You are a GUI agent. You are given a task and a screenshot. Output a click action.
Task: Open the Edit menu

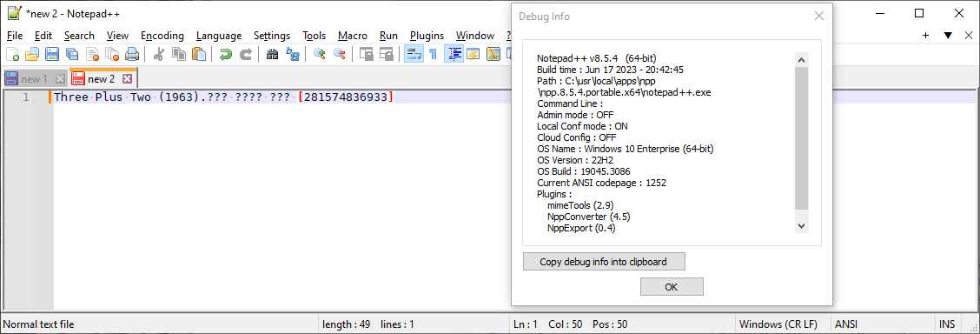[x=43, y=36]
